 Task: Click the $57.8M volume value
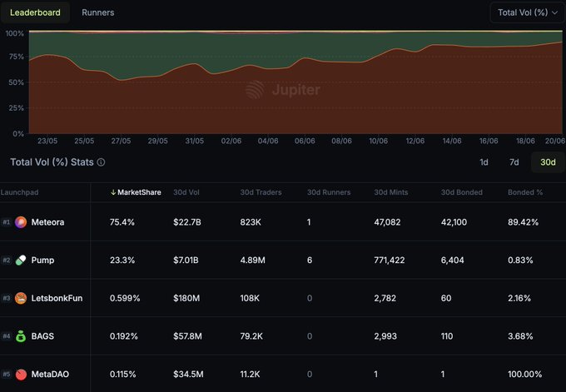(188, 336)
